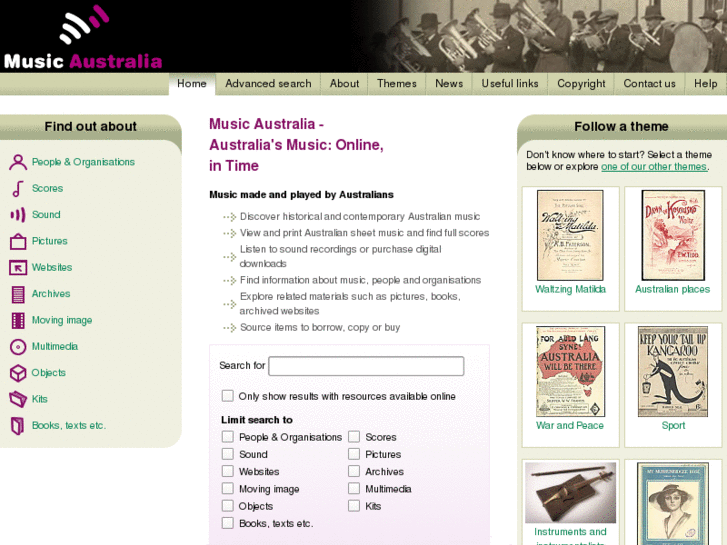This screenshot has height=545, width=727.
Task: Follow the 'one of our other themes' link
Action: [654, 167]
